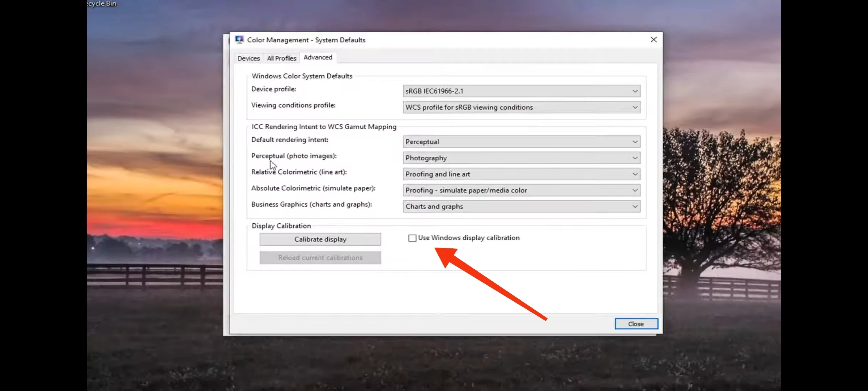The image size is (868, 391).
Task: Expand the Device profile dropdown
Action: pos(521,91)
